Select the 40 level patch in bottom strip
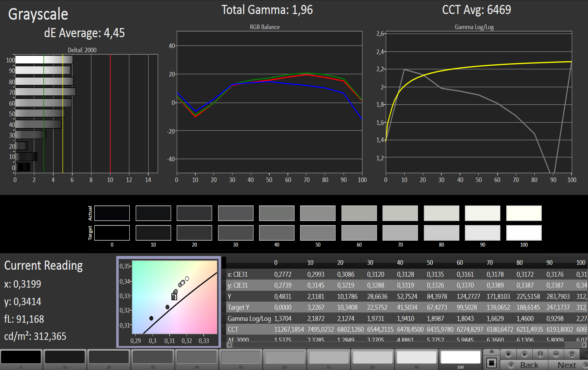 point(197,358)
